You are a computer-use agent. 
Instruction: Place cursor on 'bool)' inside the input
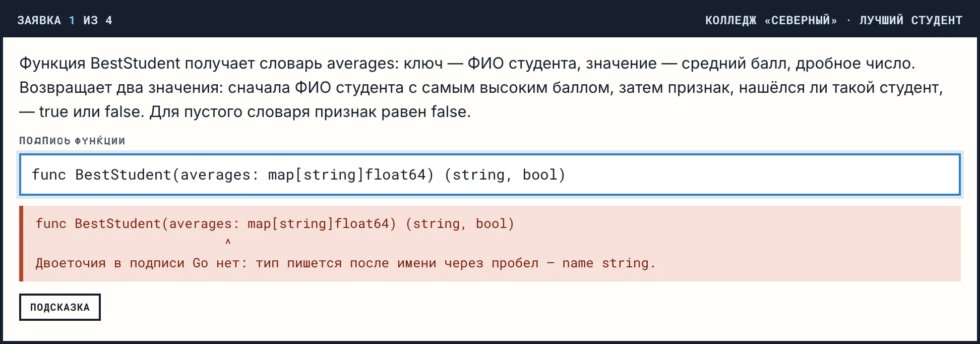[544, 175]
